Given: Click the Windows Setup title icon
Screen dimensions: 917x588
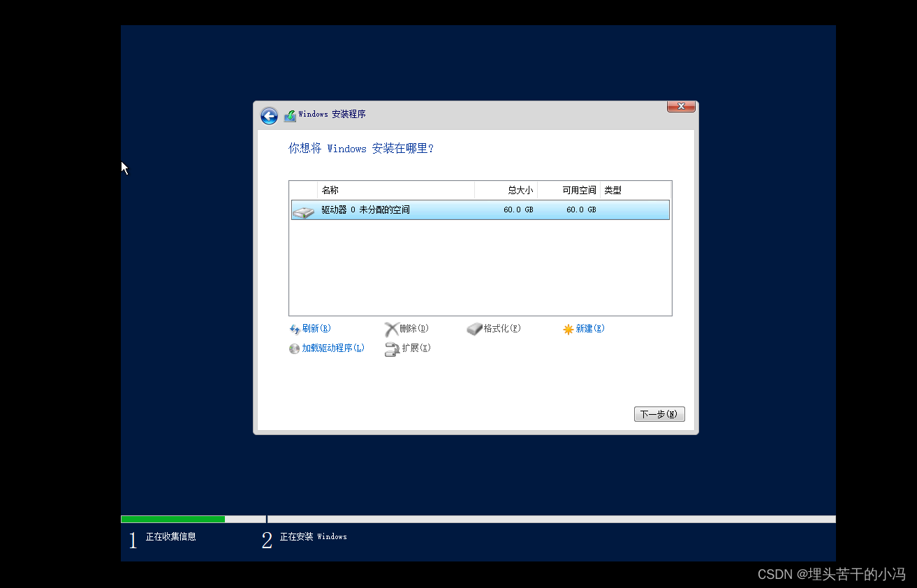Looking at the screenshot, I should click(x=290, y=116).
